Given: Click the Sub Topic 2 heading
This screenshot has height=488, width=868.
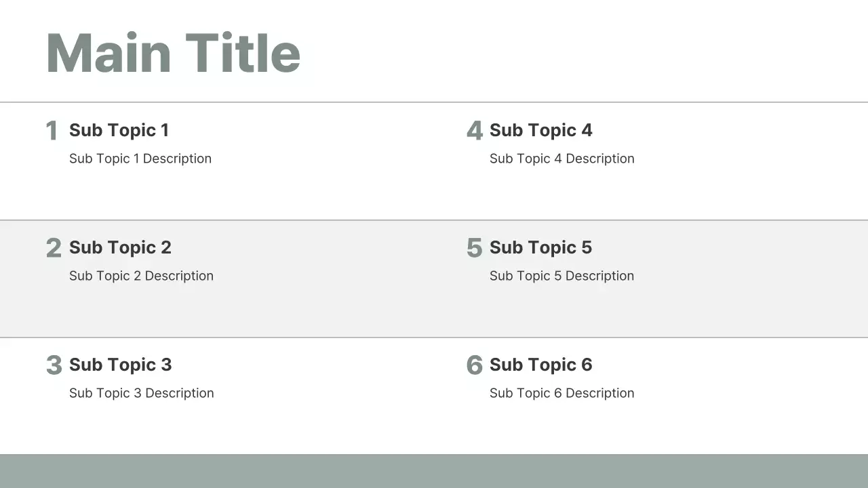Looking at the screenshot, I should coord(120,247).
